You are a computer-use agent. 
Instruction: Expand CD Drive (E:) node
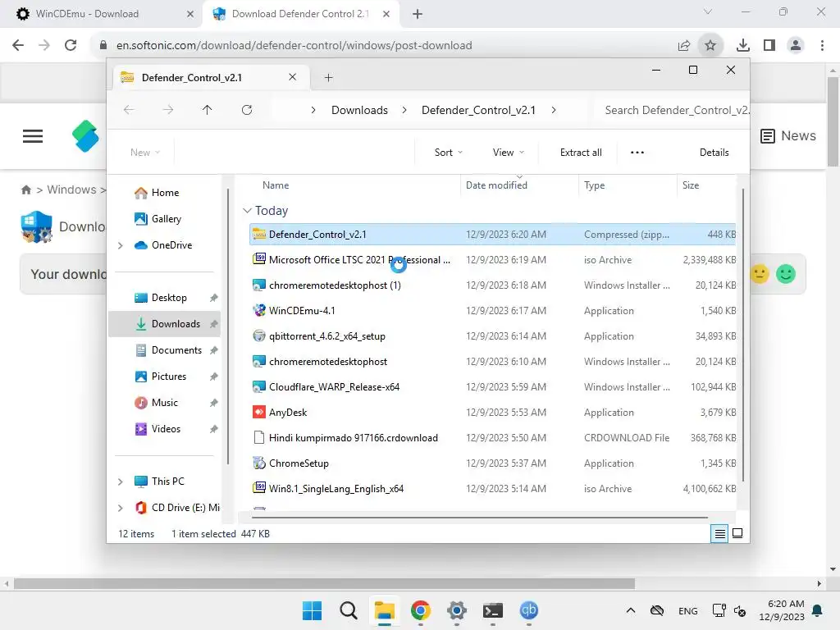tap(121, 508)
